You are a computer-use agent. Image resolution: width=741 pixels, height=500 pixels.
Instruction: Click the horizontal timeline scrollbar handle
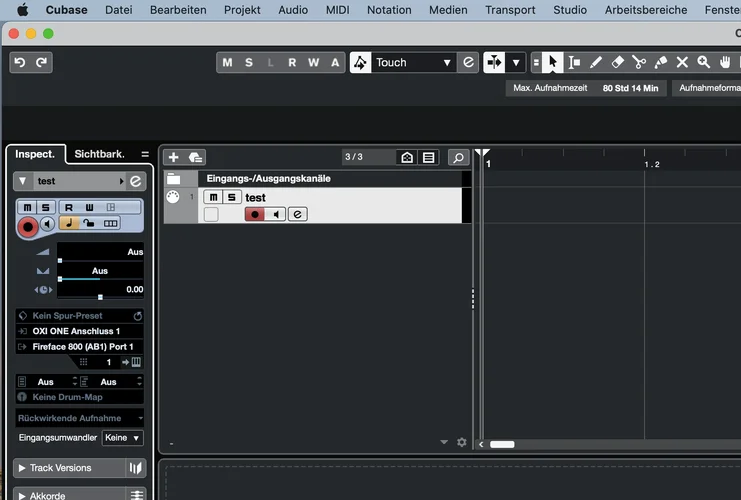click(x=501, y=444)
